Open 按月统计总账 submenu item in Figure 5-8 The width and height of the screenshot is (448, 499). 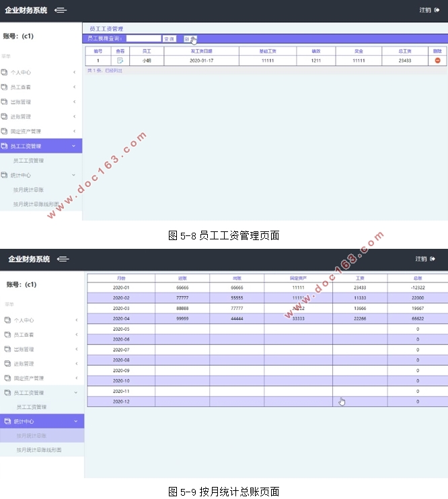[x=28, y=190]
